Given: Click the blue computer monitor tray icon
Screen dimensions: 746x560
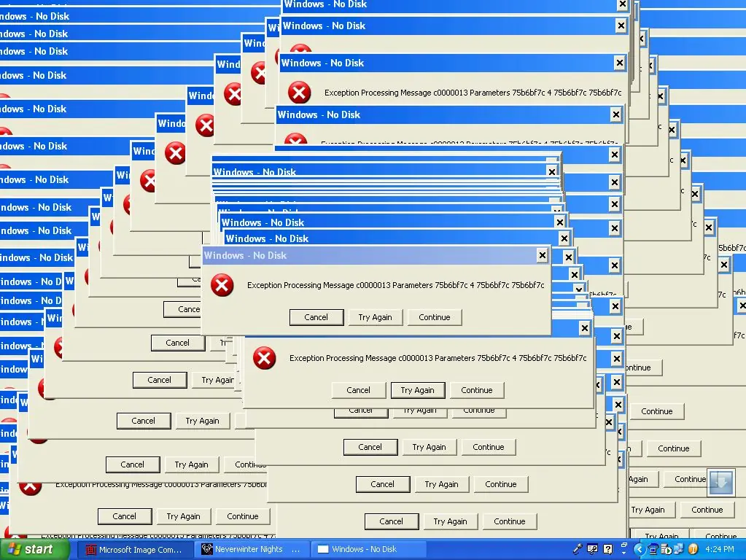Looking at the screenshot, I should click(653, 550).
